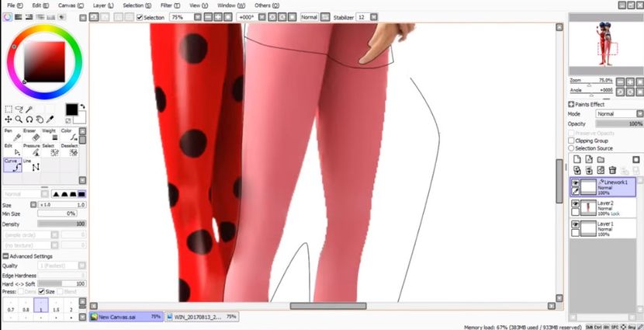Select the Color linework tool

tap(69, 135)
